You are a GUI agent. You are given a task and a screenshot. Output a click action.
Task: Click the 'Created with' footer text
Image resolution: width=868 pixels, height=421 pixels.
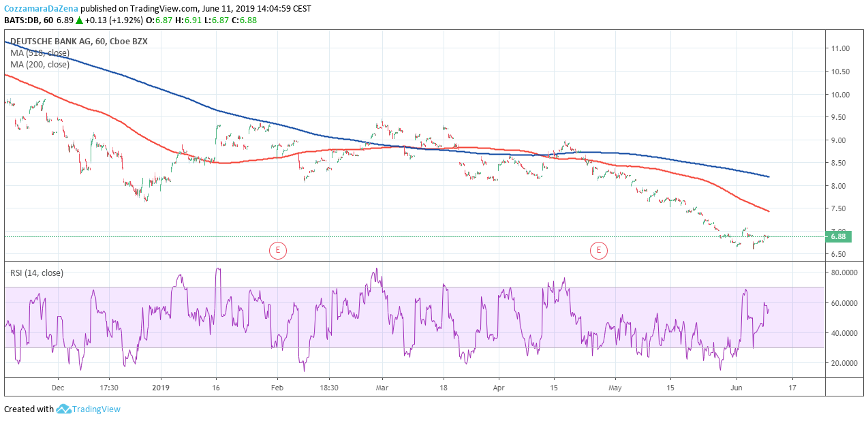[x=29, y=409]
